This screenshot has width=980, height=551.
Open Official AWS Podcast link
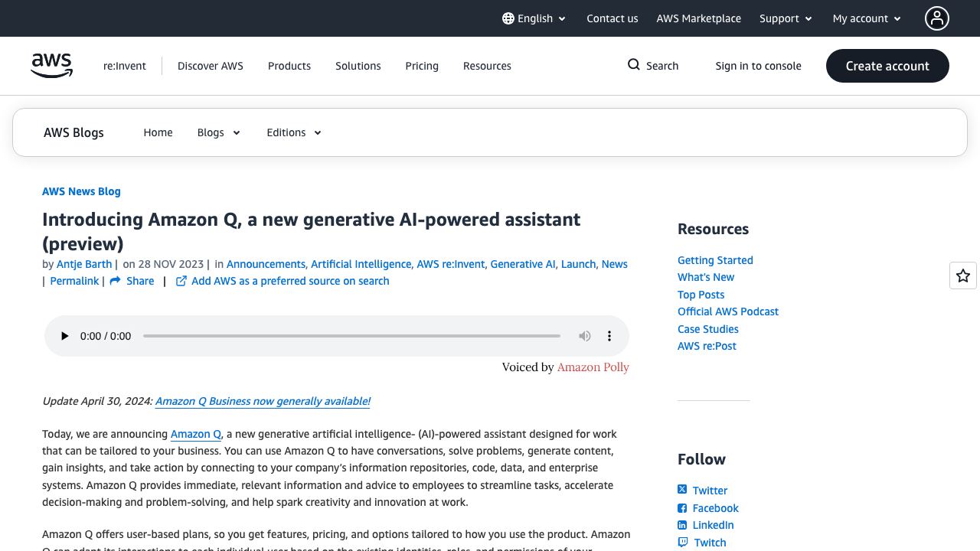pyautogui.click(x=728, y=311)
